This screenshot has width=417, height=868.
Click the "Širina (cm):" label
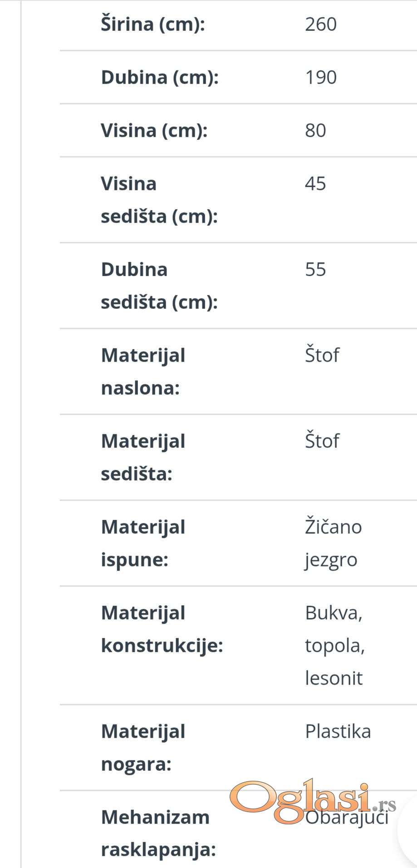tap(153, 24)
